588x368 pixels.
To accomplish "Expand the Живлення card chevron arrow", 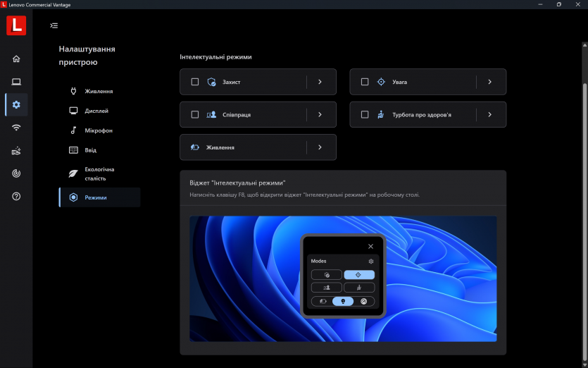I will [320, 147].
